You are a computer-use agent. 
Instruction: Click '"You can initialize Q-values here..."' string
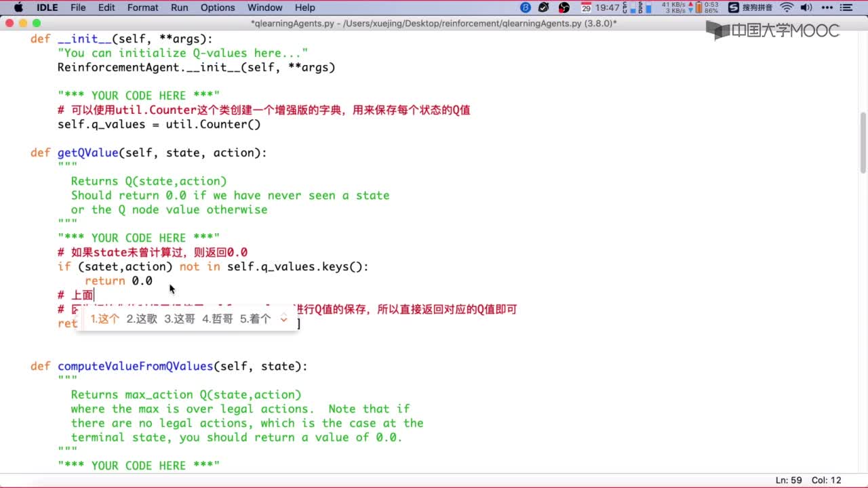pos(183,53)
